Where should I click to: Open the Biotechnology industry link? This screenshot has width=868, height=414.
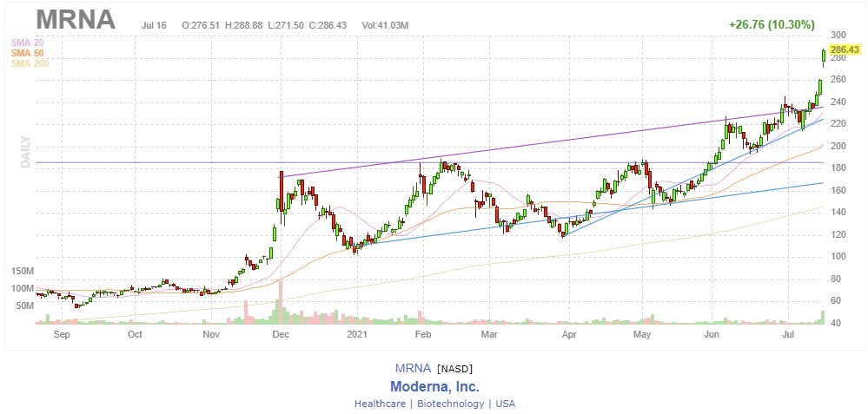(451, 404)
